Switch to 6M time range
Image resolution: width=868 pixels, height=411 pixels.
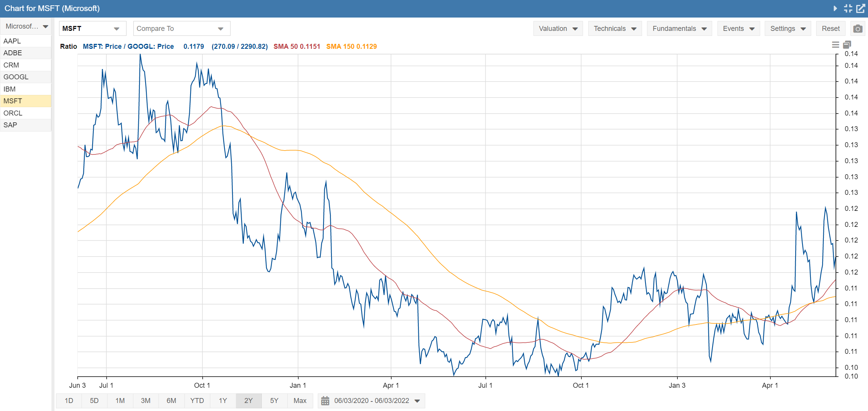171,401
